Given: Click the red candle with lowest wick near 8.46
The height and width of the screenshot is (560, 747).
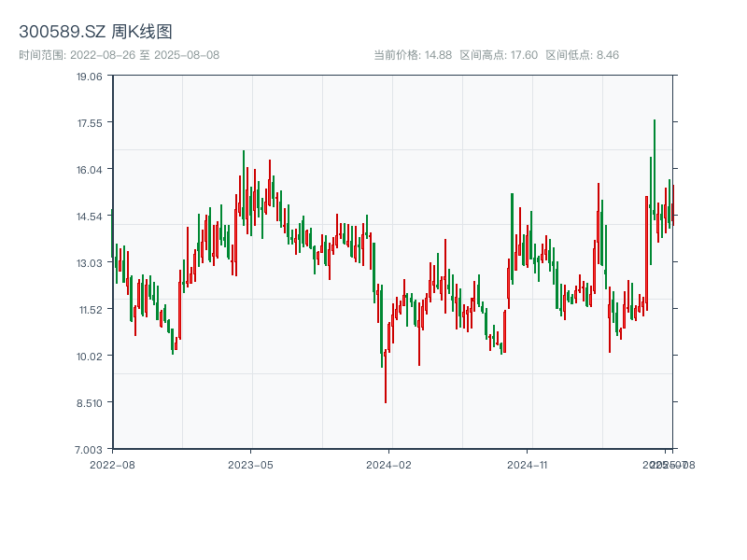Looking at the screenshot, I should (x=386, y=373).
